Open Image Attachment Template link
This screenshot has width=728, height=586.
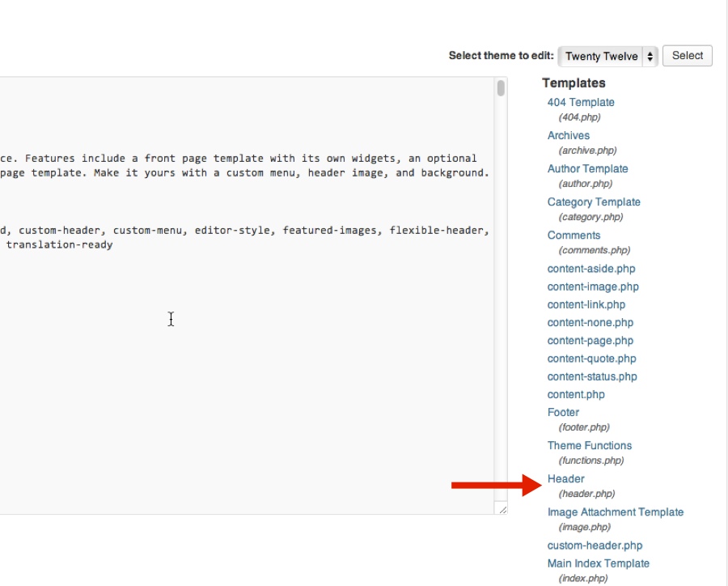(616, 512)
